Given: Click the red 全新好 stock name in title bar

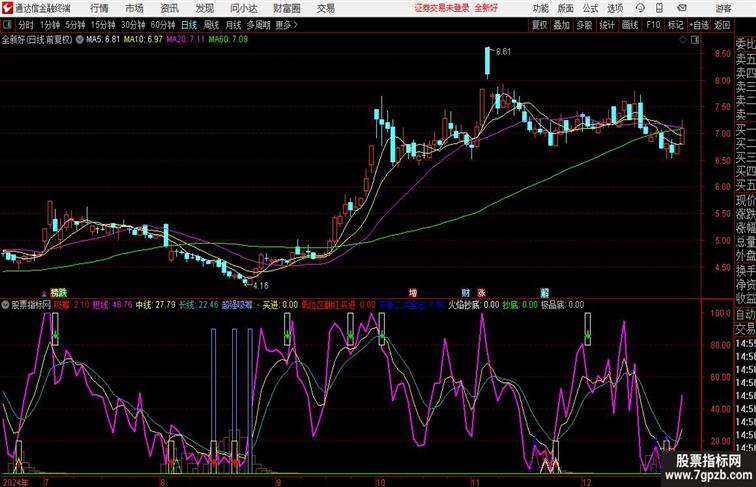Looking at the screenshot, I should click(486, 8).
